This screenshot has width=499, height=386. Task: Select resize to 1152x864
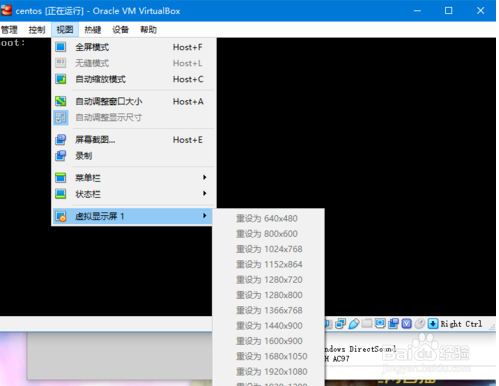269,264
